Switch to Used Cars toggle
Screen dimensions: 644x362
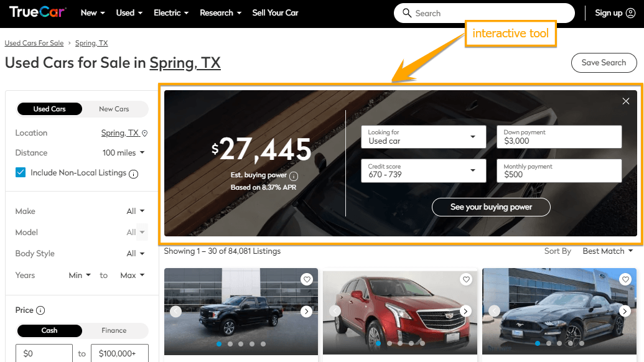click(x=49, y=109)
